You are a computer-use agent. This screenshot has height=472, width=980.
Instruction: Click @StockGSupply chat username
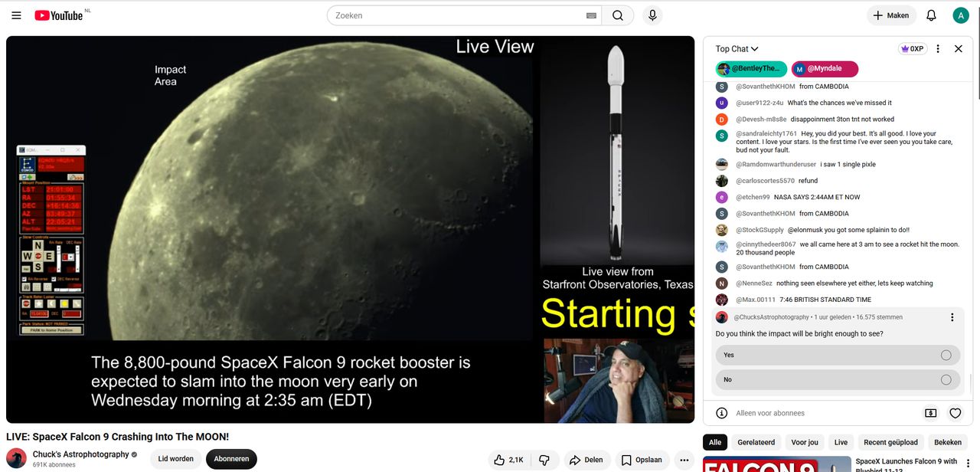[x=759, y=230]
